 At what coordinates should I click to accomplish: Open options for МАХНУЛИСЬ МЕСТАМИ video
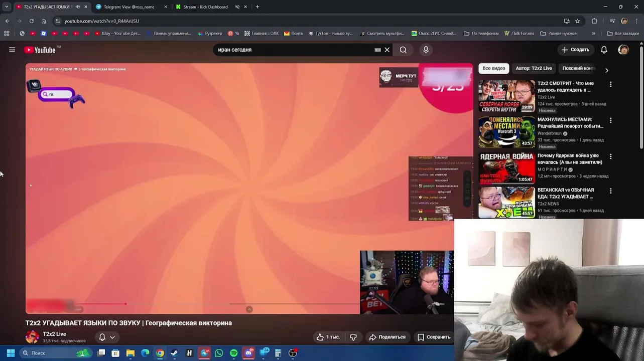tap(610, 121)
